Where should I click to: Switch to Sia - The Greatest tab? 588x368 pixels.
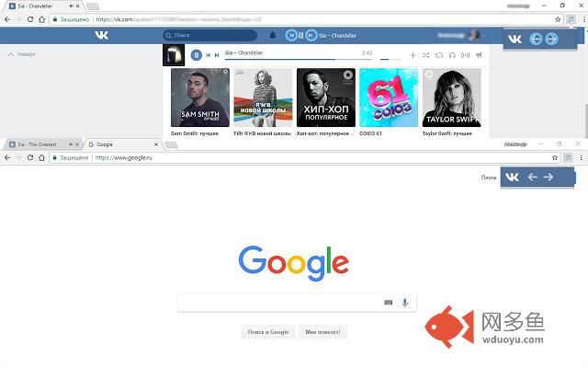coord(41,144)
